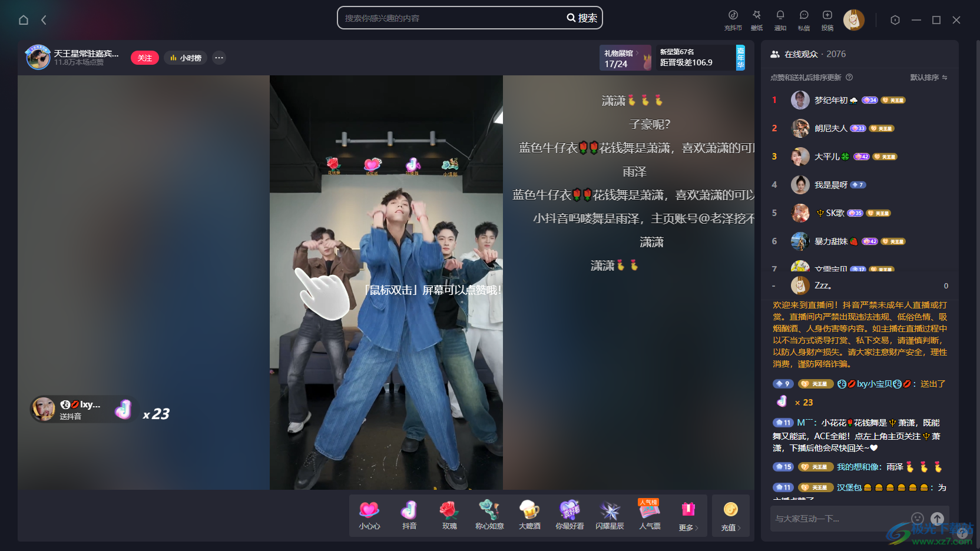Open viewer 我是晨呀 profile
The height and width of the screenshot is (551, 980).
(x=831, y=185)
